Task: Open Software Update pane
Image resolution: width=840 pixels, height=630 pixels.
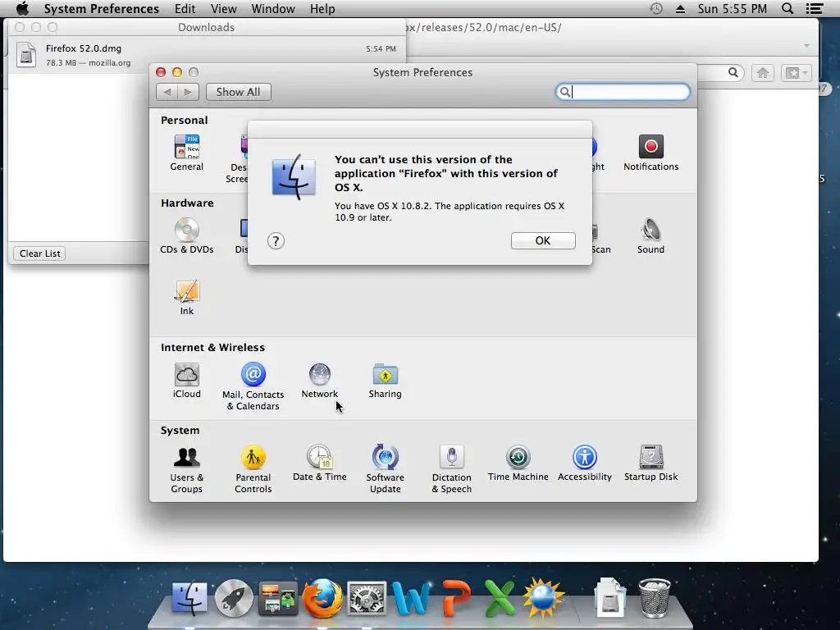Action: pos(385,469)
